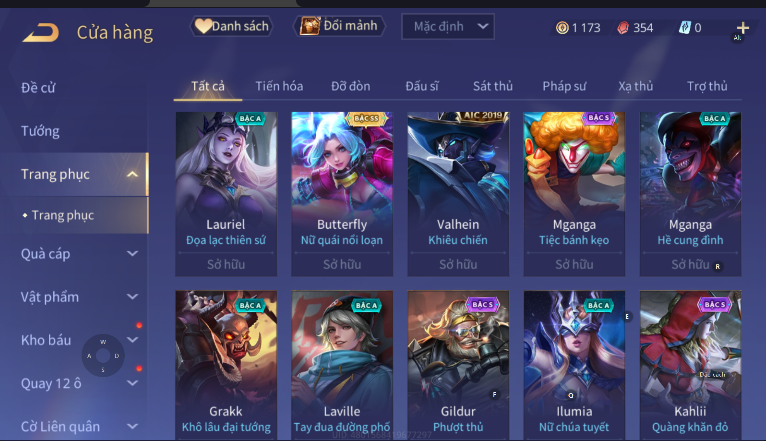Select the Tiến hóa filter tab
This screenshot has height=441, width=766.
point(279,86)
